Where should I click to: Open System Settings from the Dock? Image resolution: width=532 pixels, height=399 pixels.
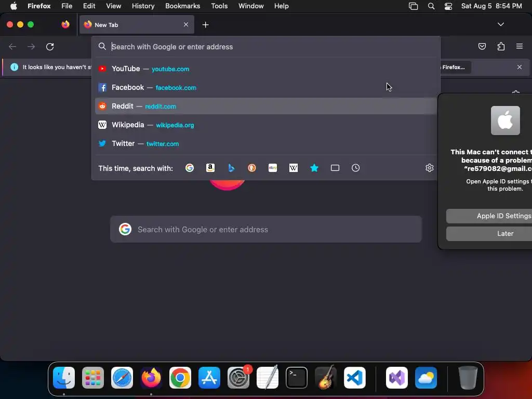point(238,378)
